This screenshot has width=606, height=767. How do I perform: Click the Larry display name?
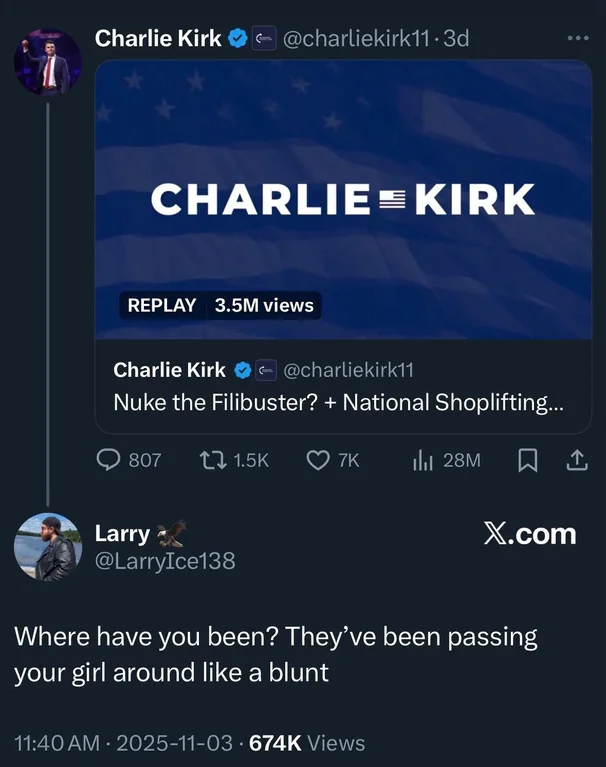(x=122, y=534)
